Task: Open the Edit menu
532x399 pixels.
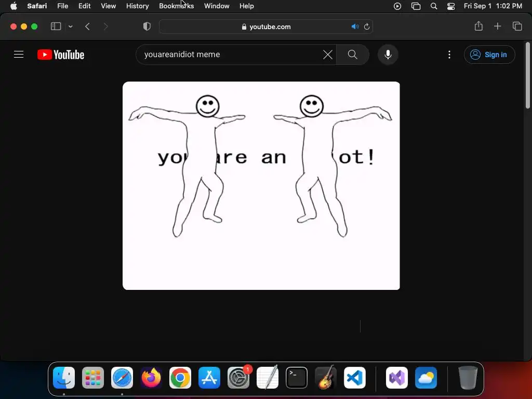Action: point(85,6)
